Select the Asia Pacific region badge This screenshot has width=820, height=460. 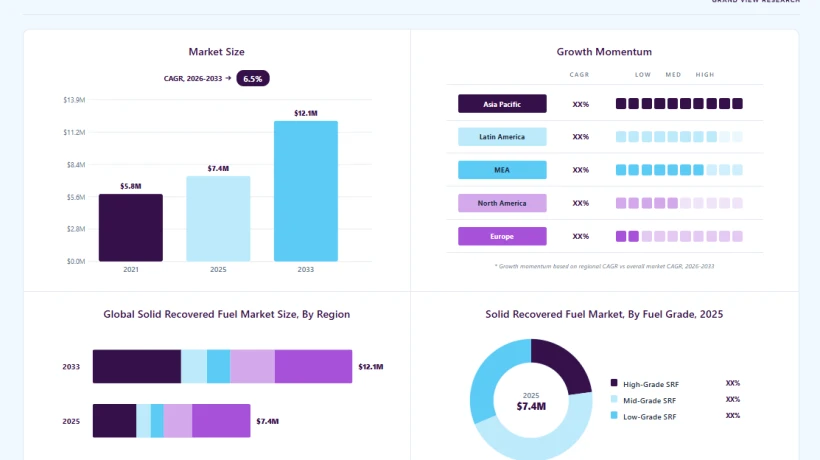502,104
